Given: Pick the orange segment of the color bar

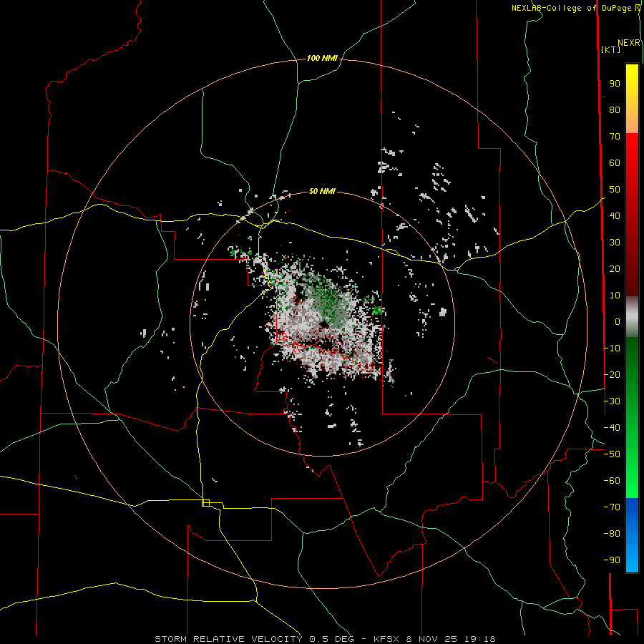Looking at the screenshot, I should (632, 122).
